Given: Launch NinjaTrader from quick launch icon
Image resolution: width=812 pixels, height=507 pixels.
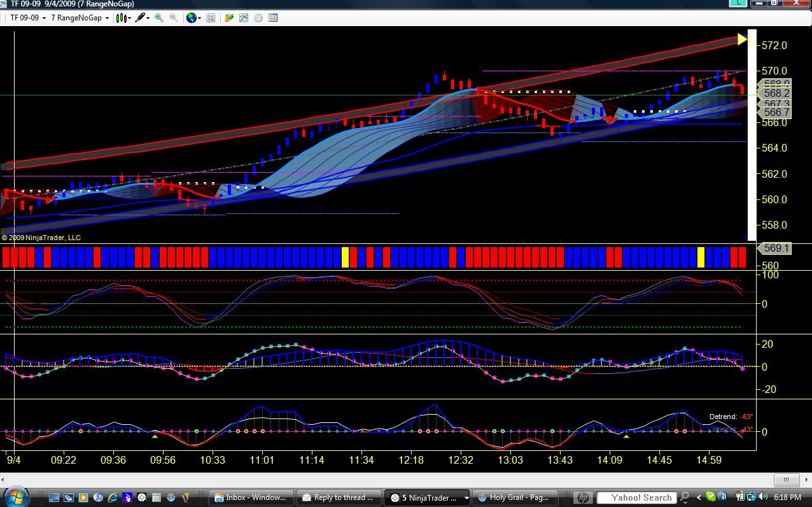Looking at the screenshot, I should pyautogui.click(x=141, y=497).
